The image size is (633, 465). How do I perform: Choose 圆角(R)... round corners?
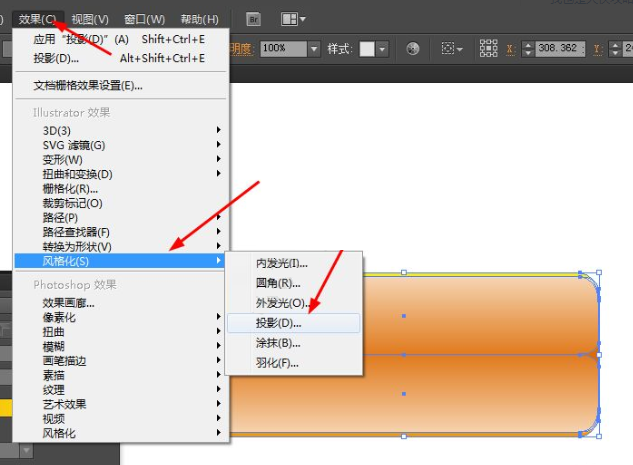tap(293, 283)
